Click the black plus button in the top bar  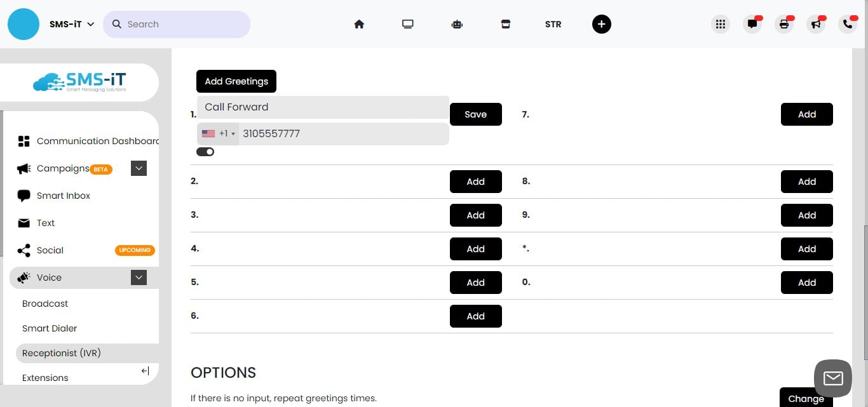pyautogui.click(x=601, y=23)
